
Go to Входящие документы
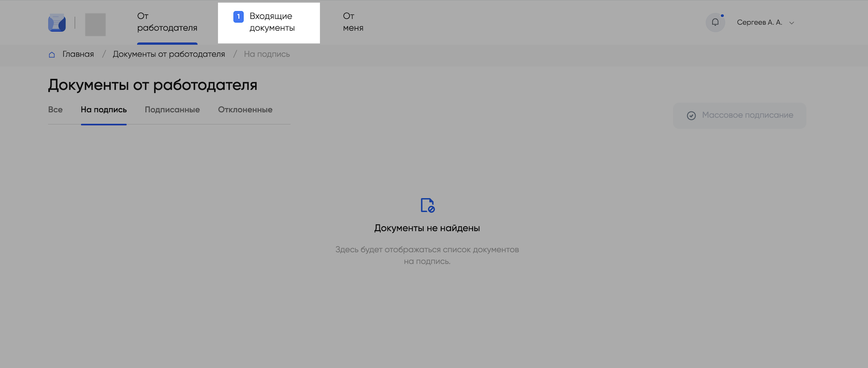272,22
